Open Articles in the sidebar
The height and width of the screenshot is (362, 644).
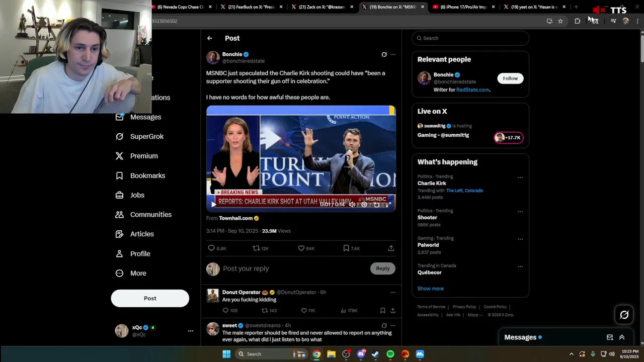point(135,234)
